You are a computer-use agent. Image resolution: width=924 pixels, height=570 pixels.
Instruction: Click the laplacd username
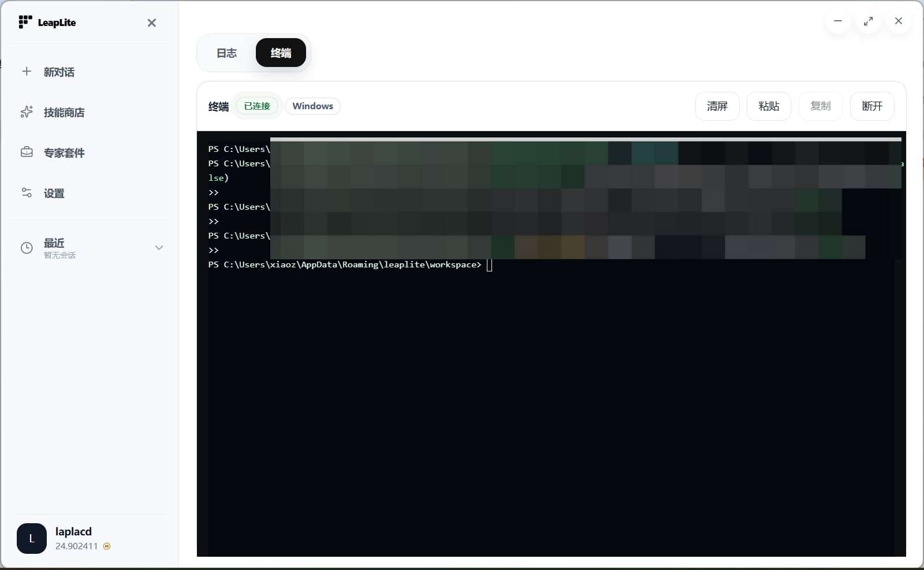point(73,531)
